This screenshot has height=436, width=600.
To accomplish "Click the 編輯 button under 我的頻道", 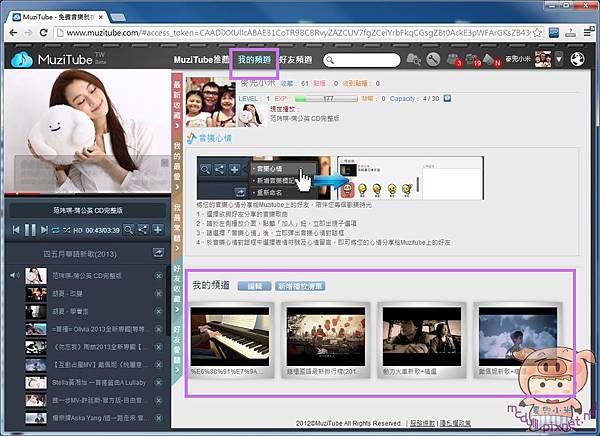I will (254, 286).
